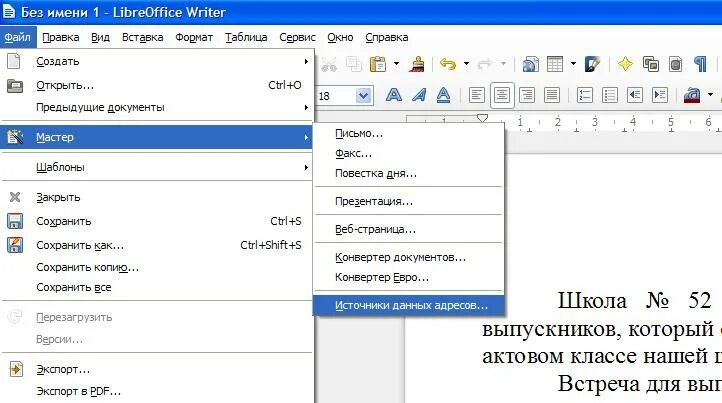
Task: Launch the Презентация… wizard
Action: tap(408, 201)
